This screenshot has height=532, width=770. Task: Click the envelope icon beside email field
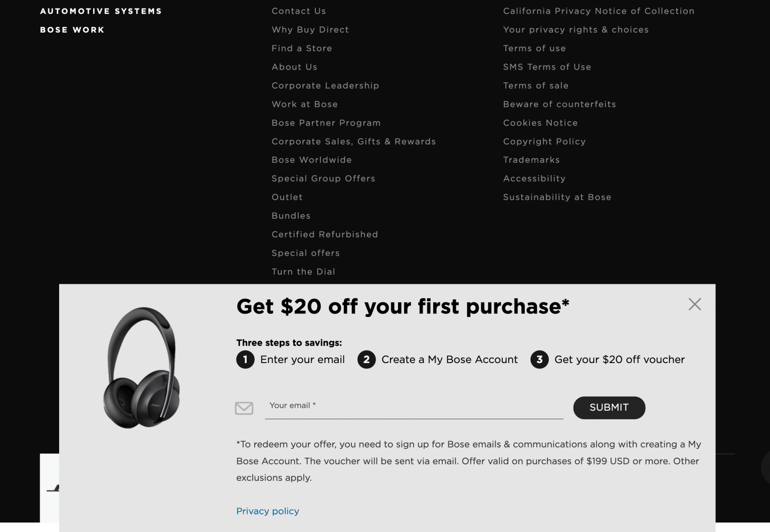click(x=244, y=408)
